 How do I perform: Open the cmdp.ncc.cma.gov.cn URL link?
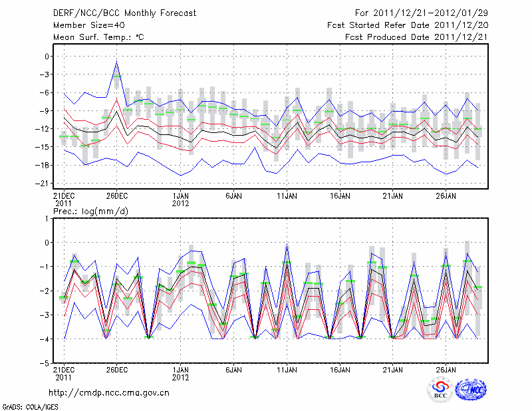coord(110,393)
